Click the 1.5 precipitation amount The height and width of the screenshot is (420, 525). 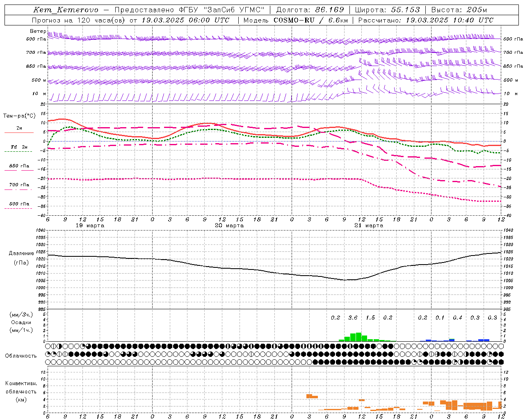pyautogui.click(x=370, y=318)
